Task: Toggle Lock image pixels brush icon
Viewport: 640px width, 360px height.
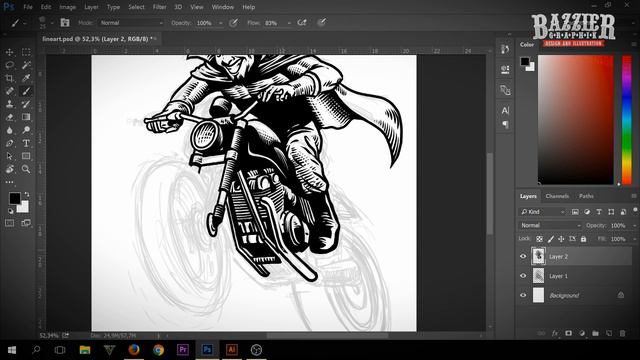Action: (x=551, y=239)
